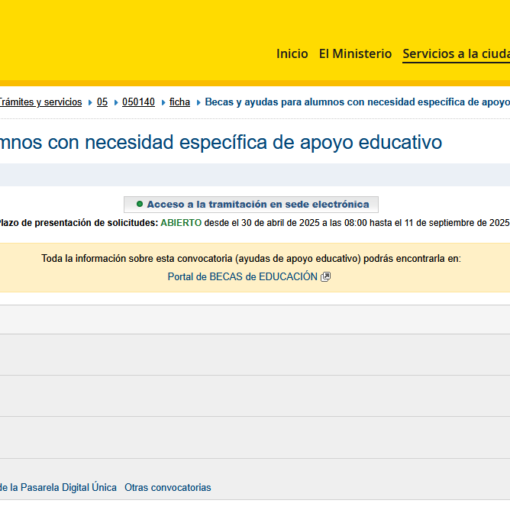This screenshot has height=510, width=510.
Task: Open the 05 breadcrumb link
Action: 102,102
